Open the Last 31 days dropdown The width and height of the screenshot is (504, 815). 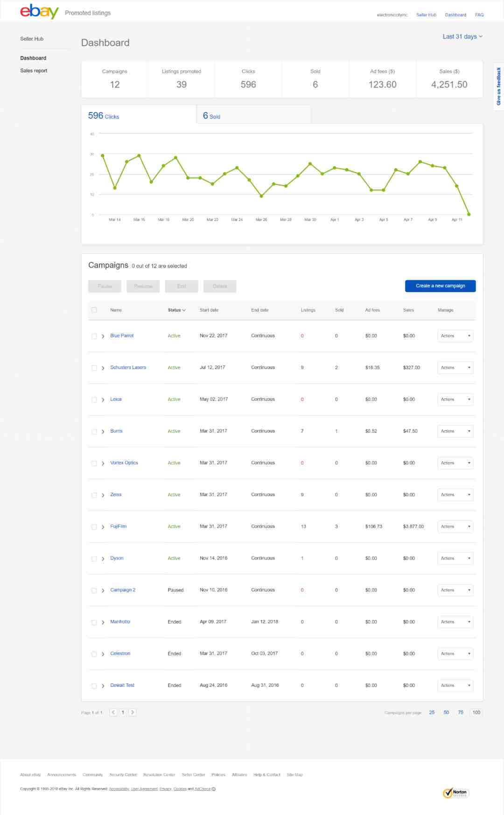coord(462,36)
